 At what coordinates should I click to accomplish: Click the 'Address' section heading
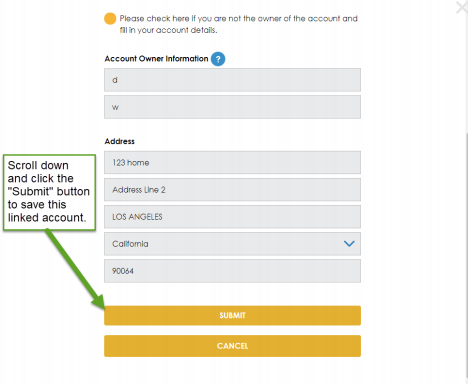[120, 141]
